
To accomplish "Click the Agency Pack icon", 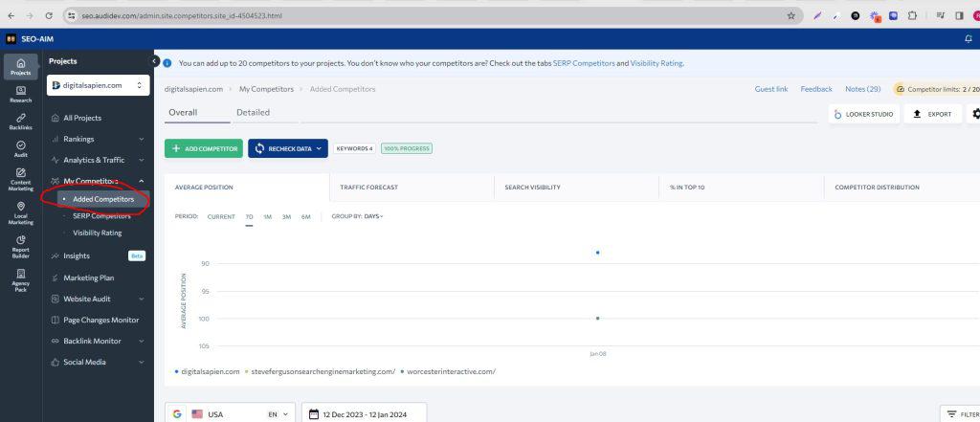I will (21, 278).
